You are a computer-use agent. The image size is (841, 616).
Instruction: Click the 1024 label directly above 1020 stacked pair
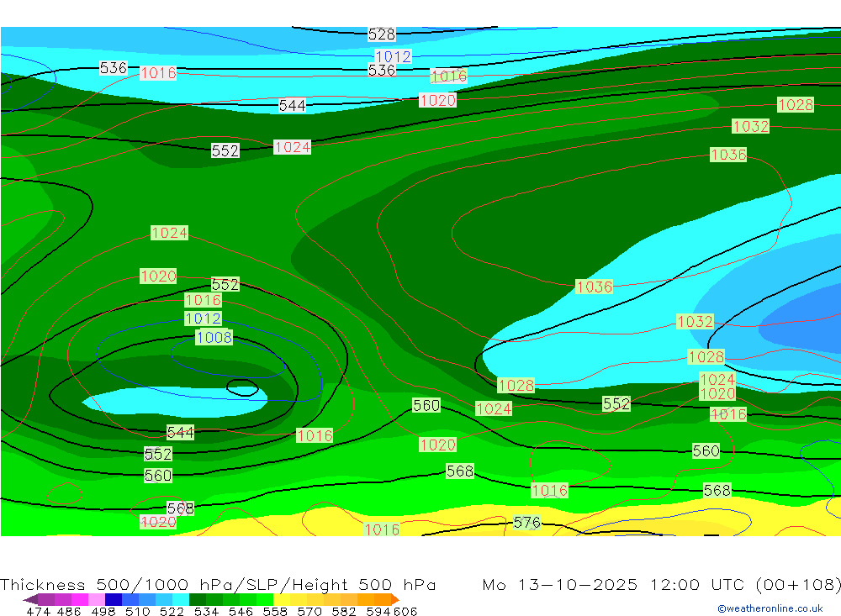click(x=717, y=380)
